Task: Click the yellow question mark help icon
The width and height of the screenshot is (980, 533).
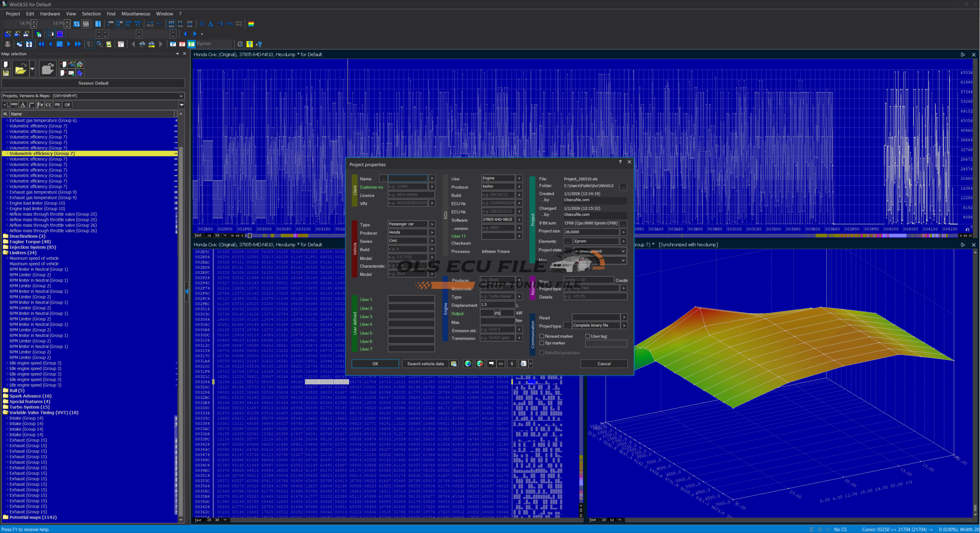Action: (x=250, y=44)
